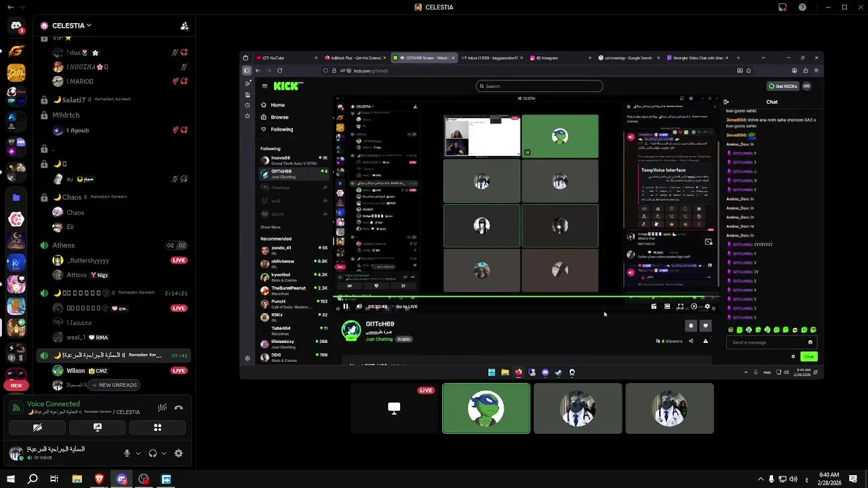Click the share your screen button

coord(98,428)
